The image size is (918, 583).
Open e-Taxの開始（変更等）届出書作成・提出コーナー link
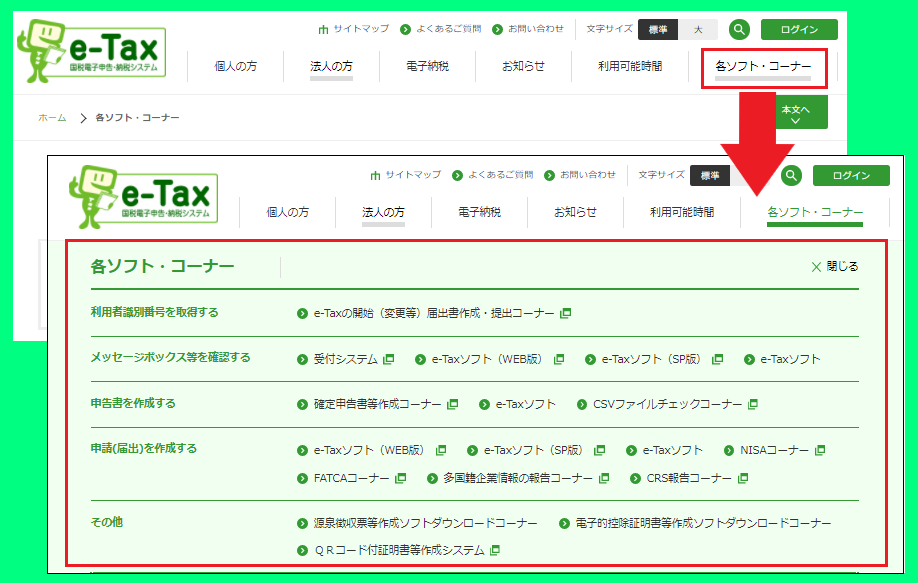click(434, 313)
